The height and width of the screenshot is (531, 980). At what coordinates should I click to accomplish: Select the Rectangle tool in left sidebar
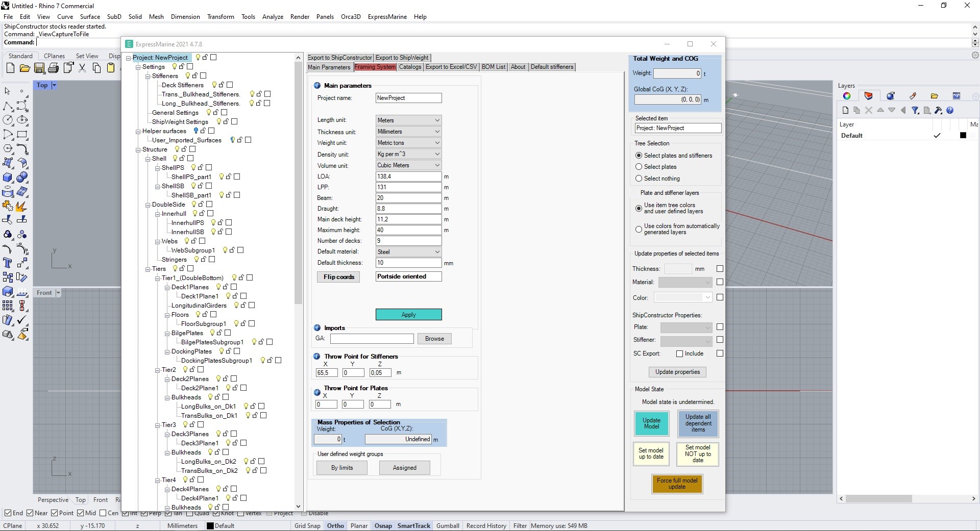pyautogui.click(x=22, y=135)
